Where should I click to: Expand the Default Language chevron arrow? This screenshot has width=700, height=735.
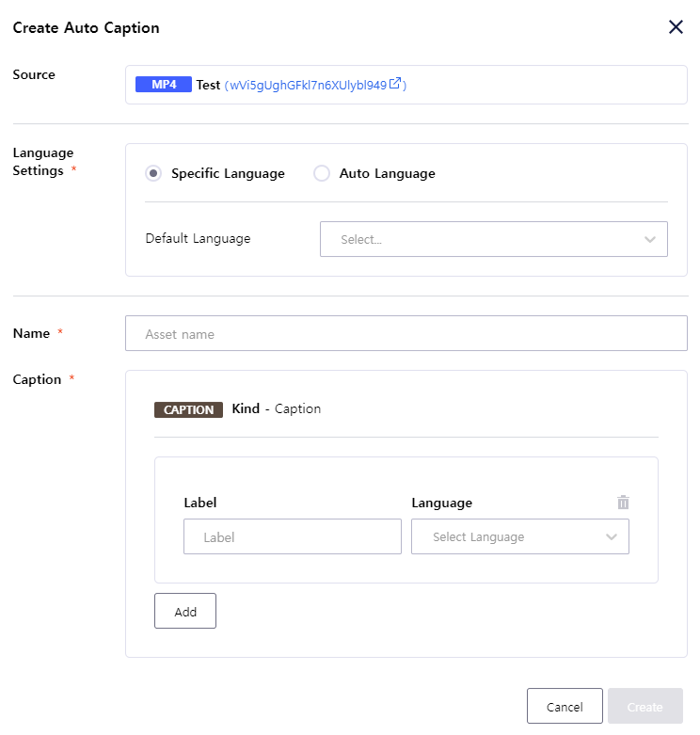coord(649,239)
